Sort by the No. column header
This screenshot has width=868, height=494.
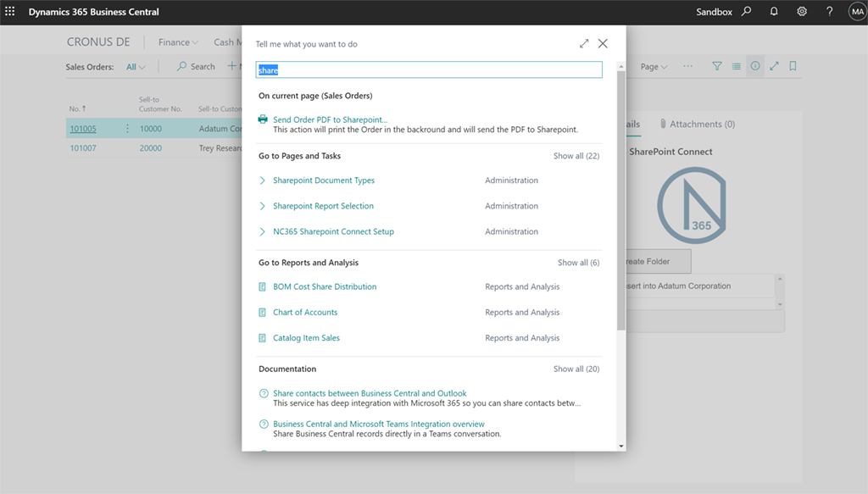pos(77,109)
